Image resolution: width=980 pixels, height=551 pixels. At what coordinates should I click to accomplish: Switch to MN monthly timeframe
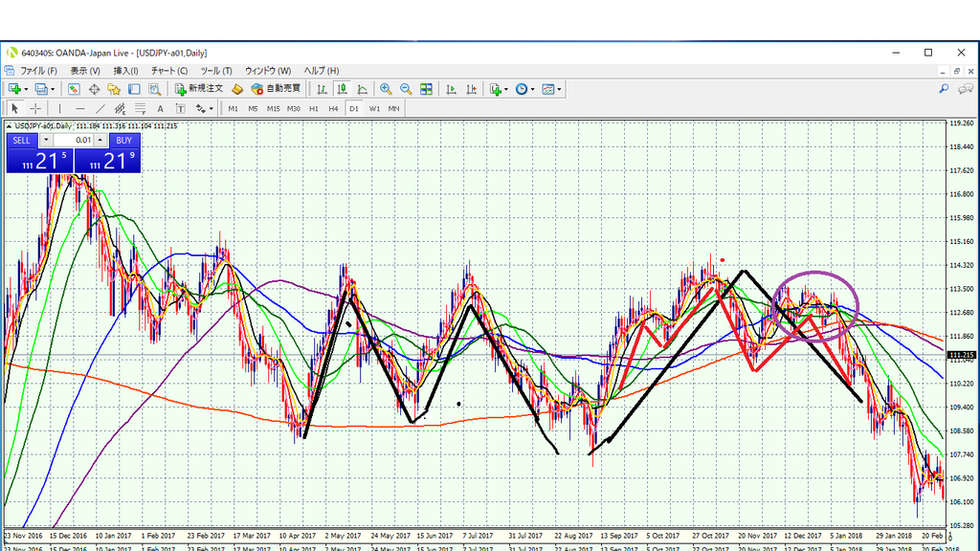393,109
